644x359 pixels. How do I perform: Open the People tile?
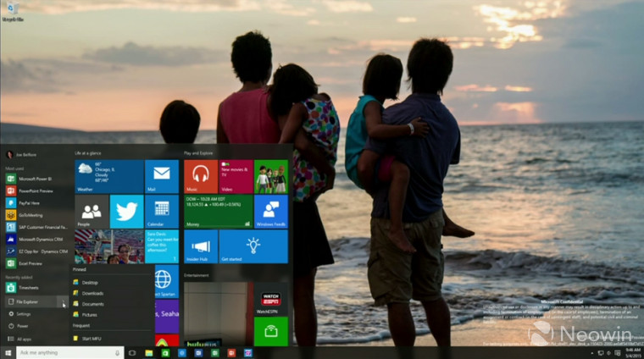tap(91, 211)
